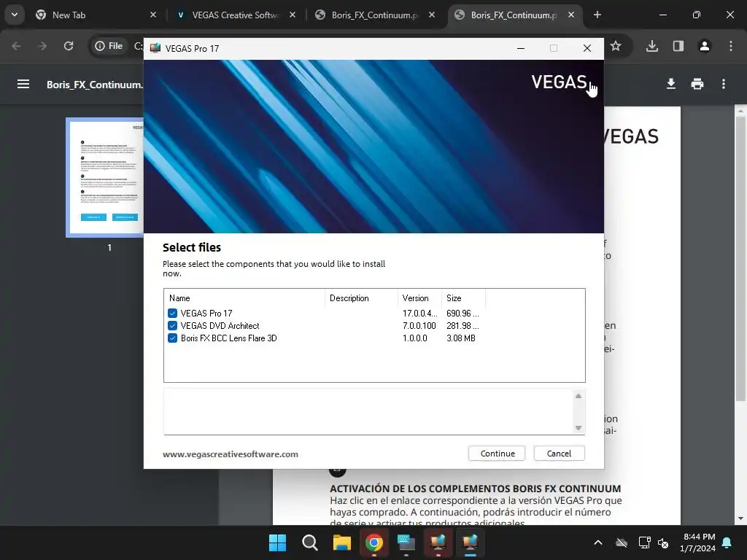Open a new browser tab with plus
Image resolution: width=747 pixels, height=560 pixels.
[x=597, y=15]
